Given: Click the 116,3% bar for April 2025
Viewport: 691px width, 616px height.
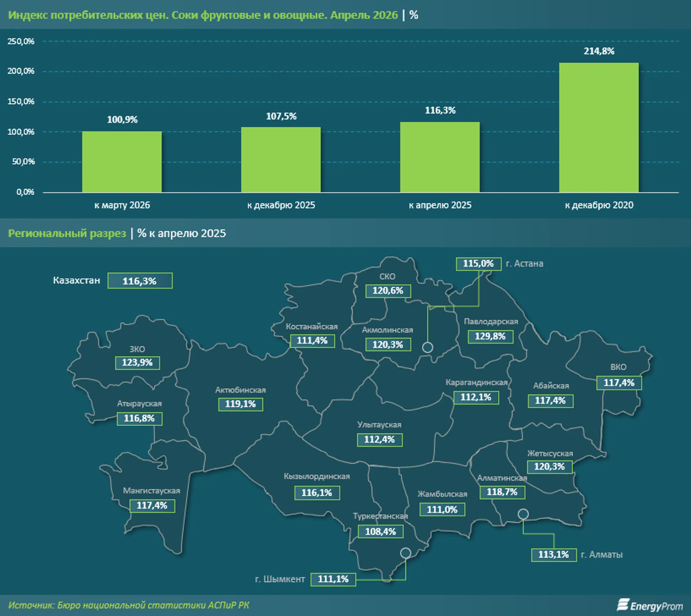Looking at the screenshot, I should pyautogui.click(x=440, y=157).
